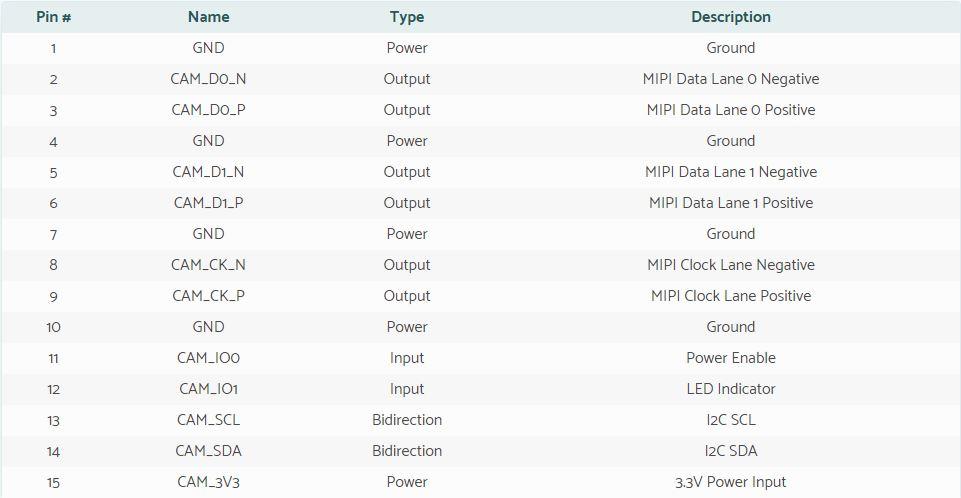This screenshot has width=961, height=498.
Task: Click the CAM_3V3 pin name
Action: pyautogui.click(x=208, y=482)
